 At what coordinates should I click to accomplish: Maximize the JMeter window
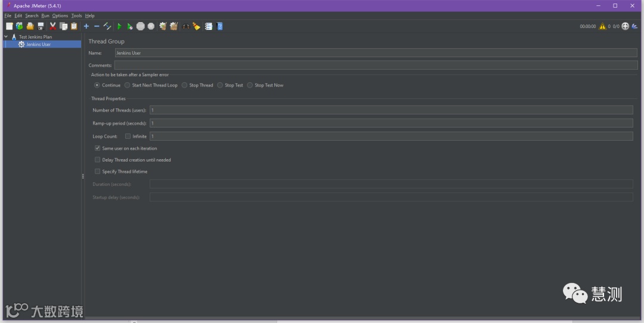click(615, 6)
